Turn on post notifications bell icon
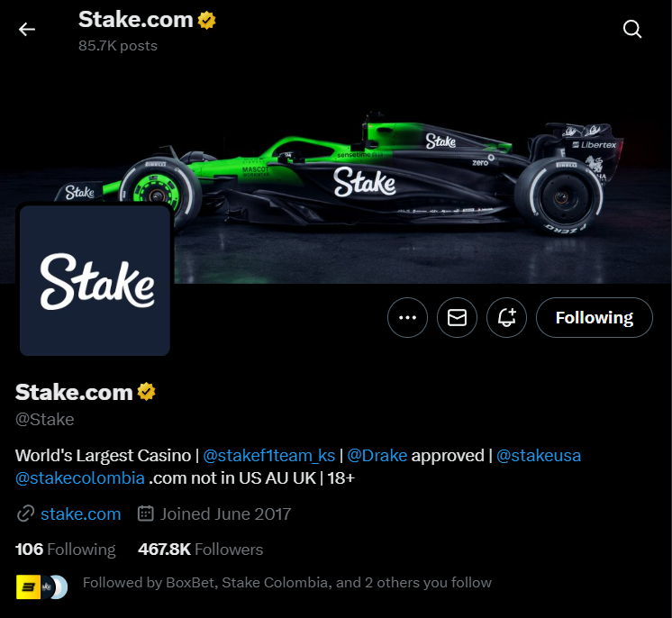672x618 pixels. tap(506, 318)
